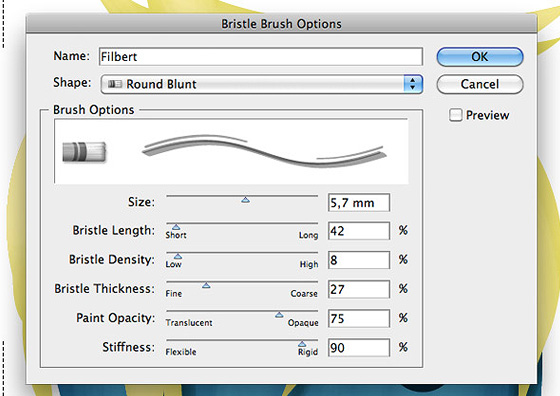Click the Bristle Density field showing 8
Viewport: 560px width, 396px height.
point(359,260)
